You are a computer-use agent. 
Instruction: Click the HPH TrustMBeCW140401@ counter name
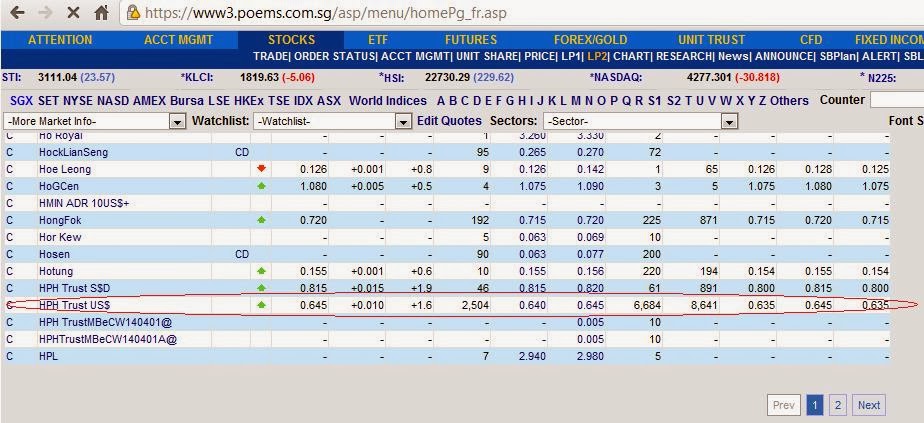tap(104, 322)
